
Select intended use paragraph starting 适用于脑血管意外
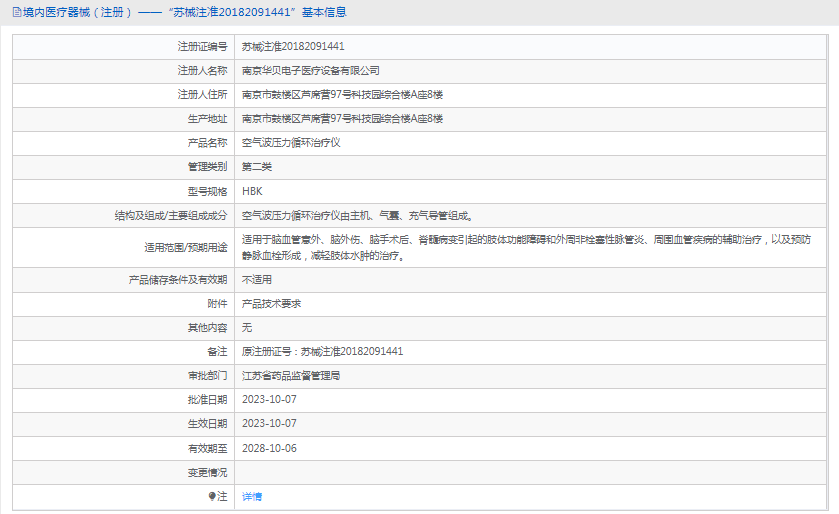click(526, 248)
